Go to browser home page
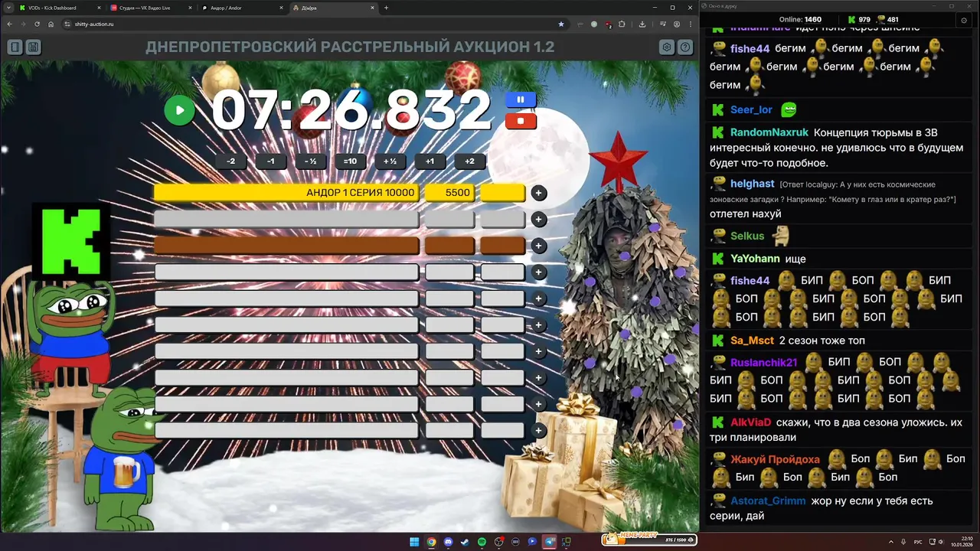The image size is (980, 551). coord(51,24)
